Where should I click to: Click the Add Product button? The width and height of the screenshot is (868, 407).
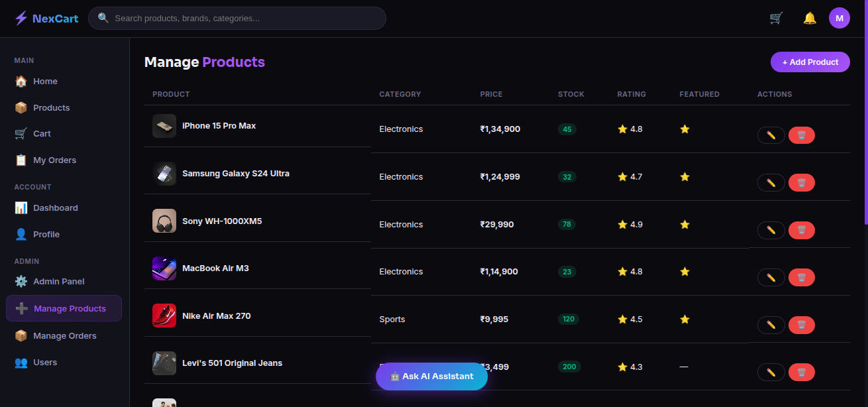pos(810,62)
